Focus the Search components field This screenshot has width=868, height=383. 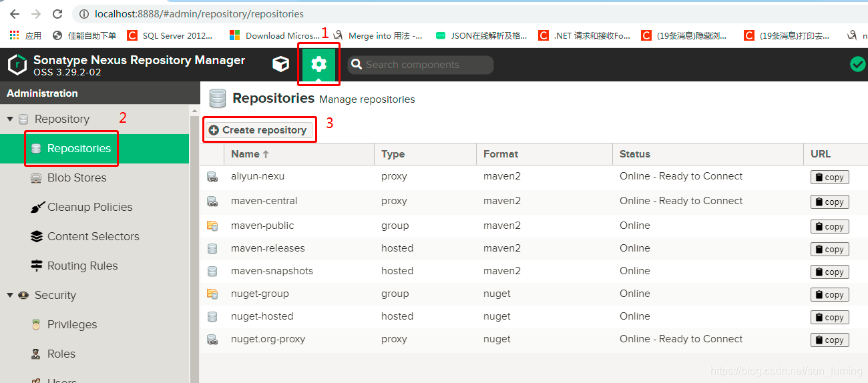(x=421, y=65)
